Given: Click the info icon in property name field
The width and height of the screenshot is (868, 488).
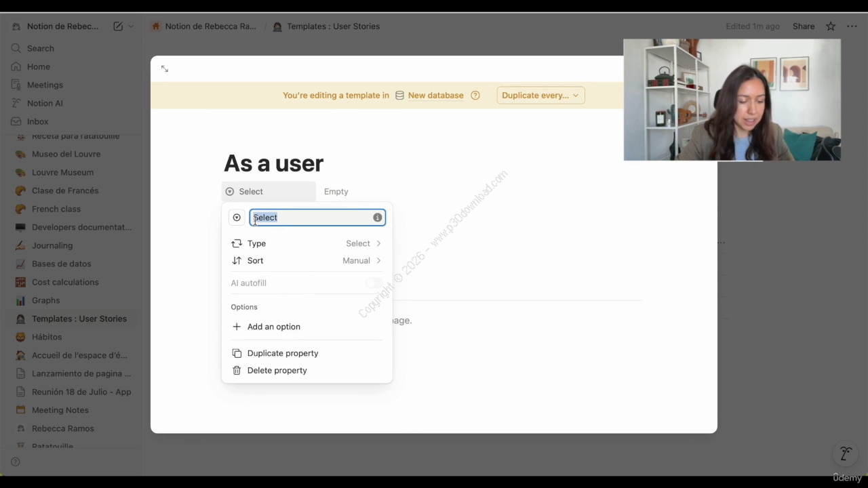Looking at the screenshot, I should (377, 218).
